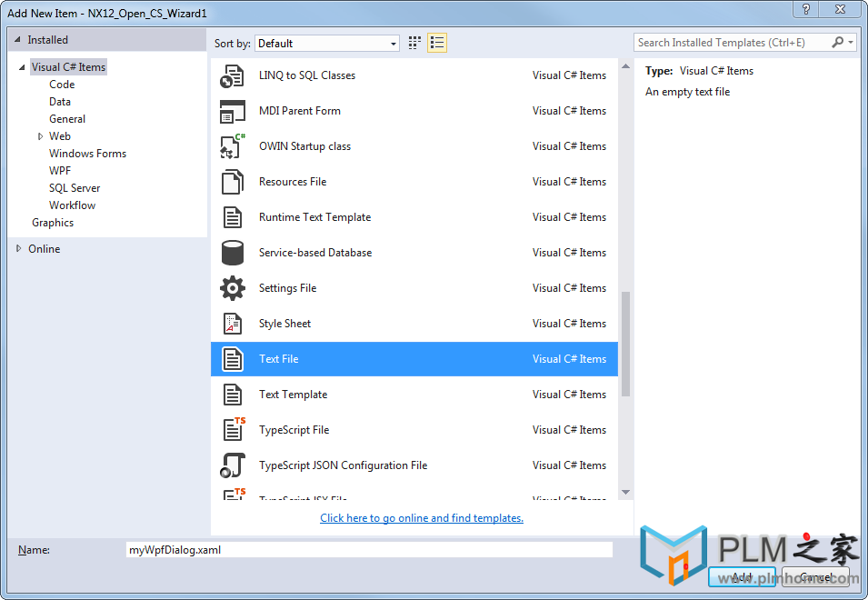
Task: Select the Visual C# Items tree node
Action: tap(68, 67)
